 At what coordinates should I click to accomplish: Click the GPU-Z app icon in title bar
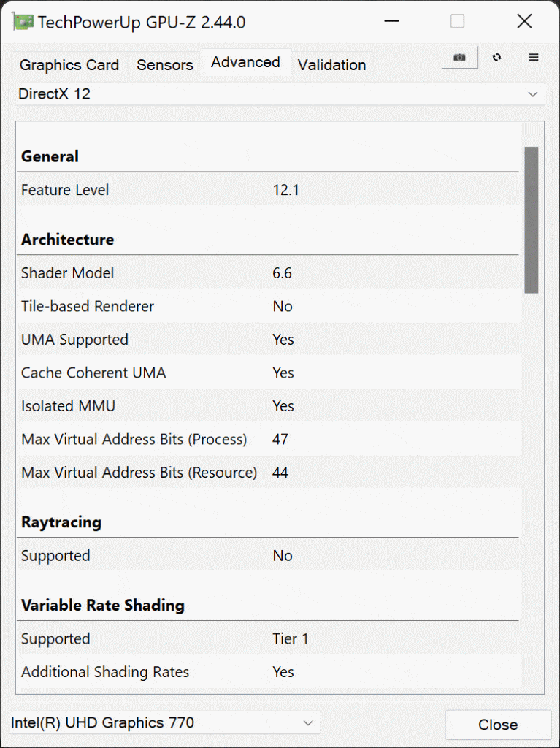[x=23, y=22]
